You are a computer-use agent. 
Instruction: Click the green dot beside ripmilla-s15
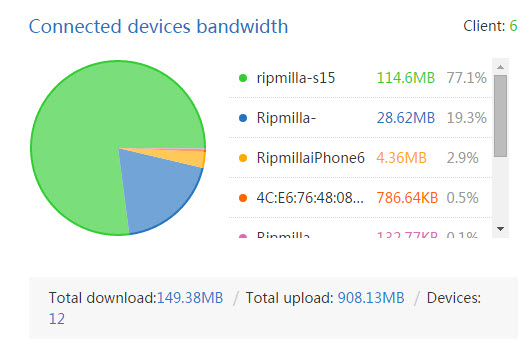243,78
